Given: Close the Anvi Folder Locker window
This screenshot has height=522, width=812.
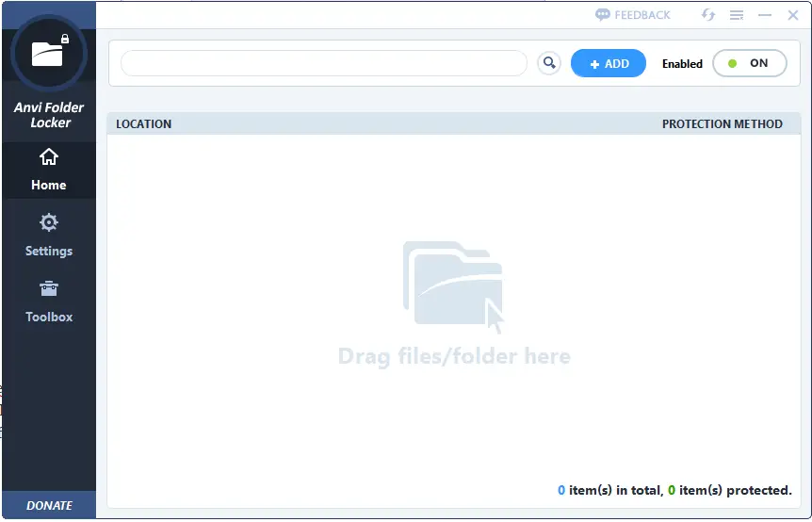Looking at the screenshot, I should point(793,15).
